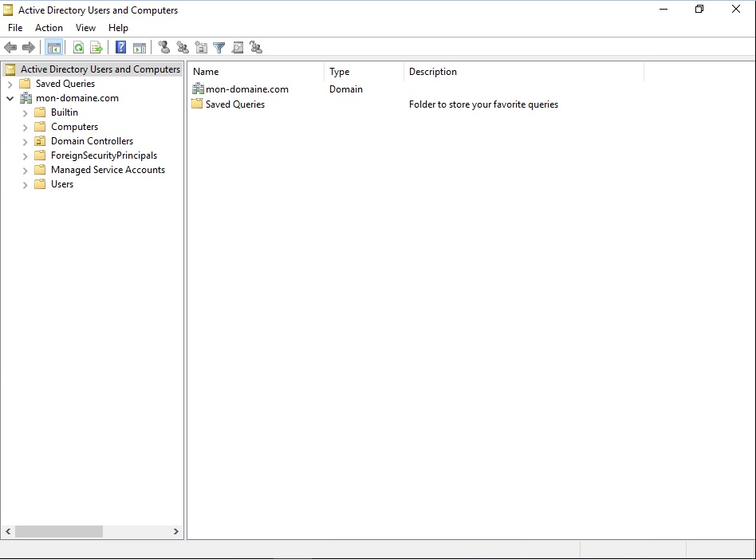Click the root node icon in the tree

point(10,69)
